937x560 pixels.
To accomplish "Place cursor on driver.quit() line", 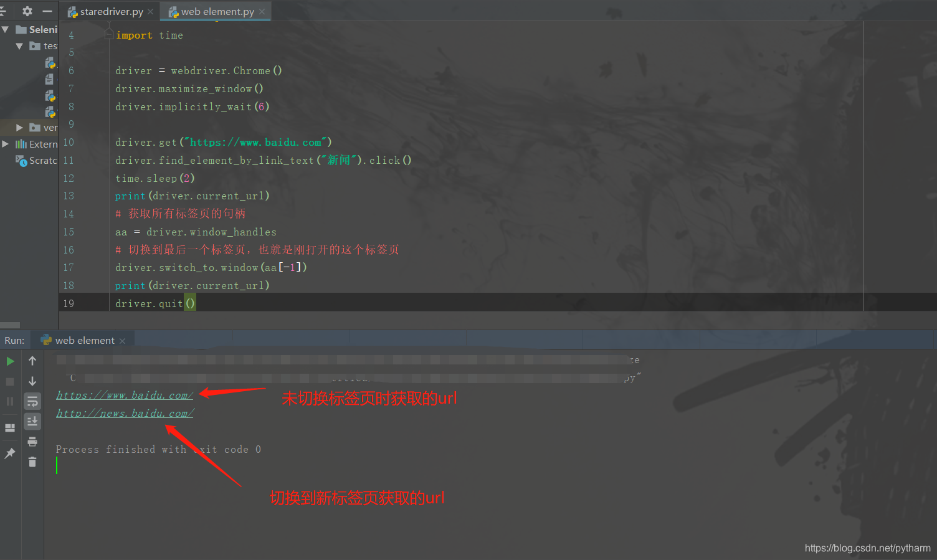I will pos(155,303).
